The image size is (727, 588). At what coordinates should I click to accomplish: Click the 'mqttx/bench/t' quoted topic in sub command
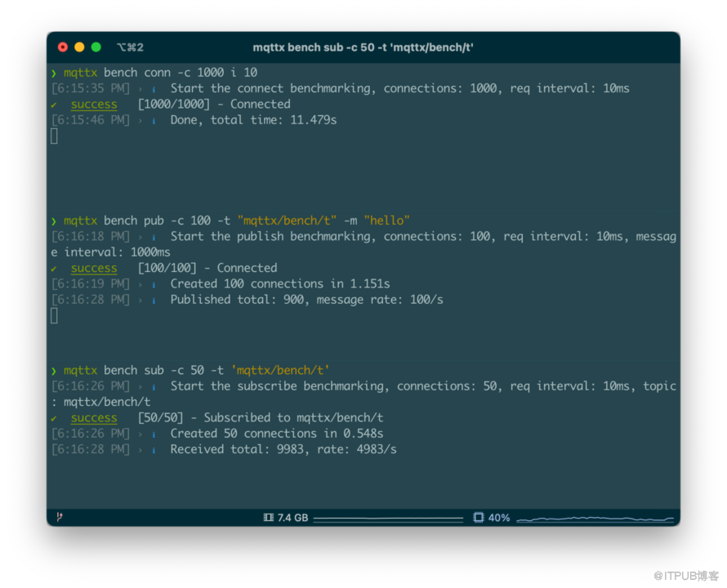click(x=280, y=370)
